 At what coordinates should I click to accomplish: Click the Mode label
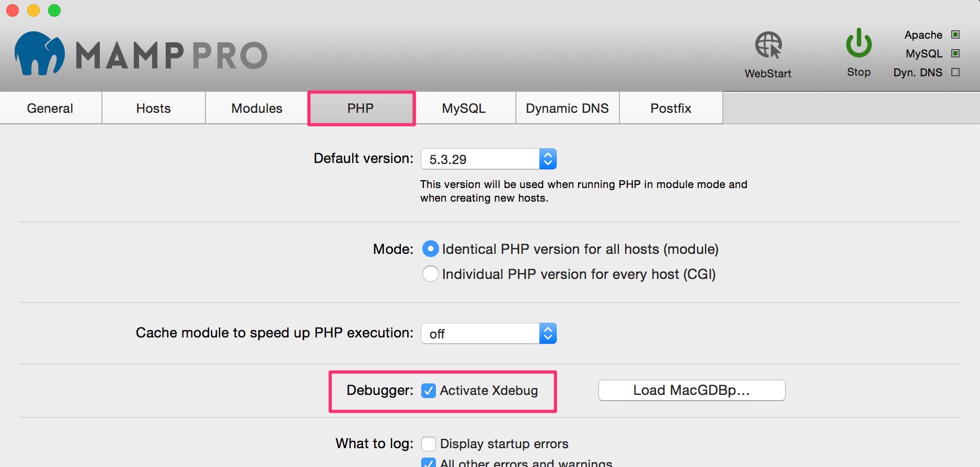[x=393, y=249]
